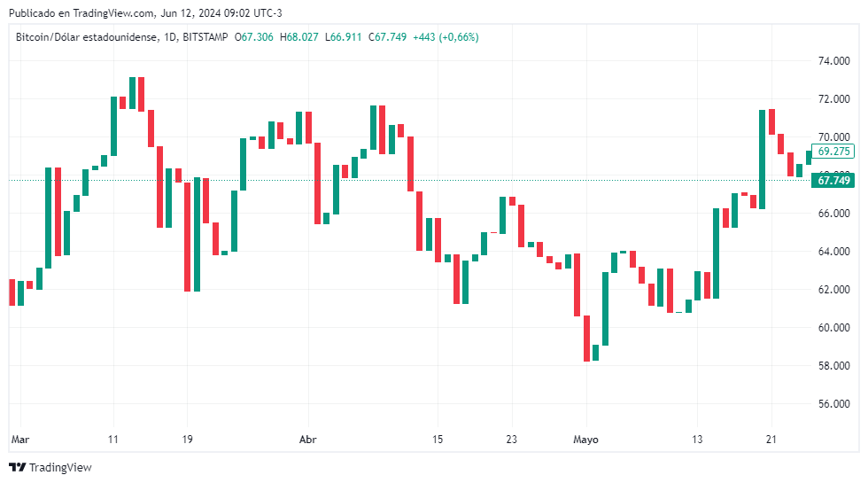Click the 62.000 price axis label

(x=833, y=290)
